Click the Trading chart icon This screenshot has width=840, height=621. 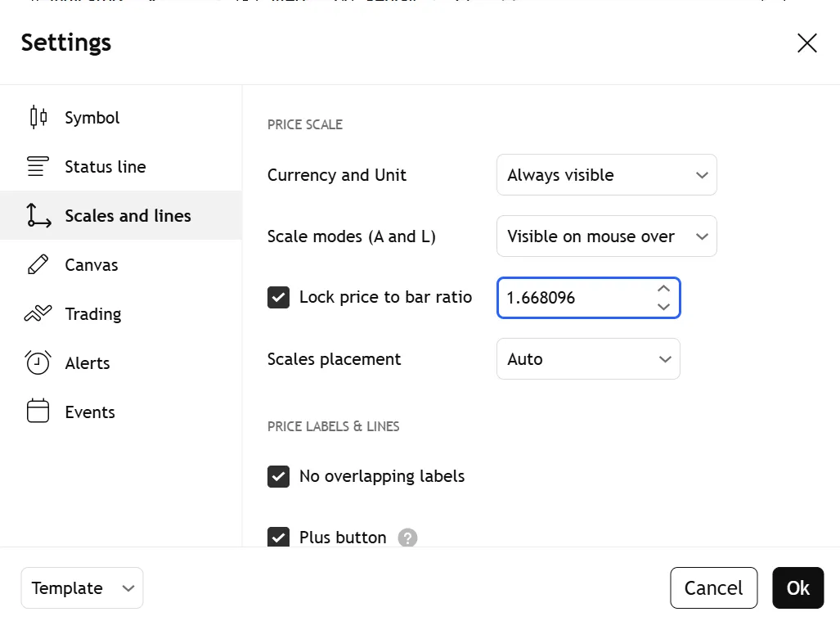tap(38, 314)
